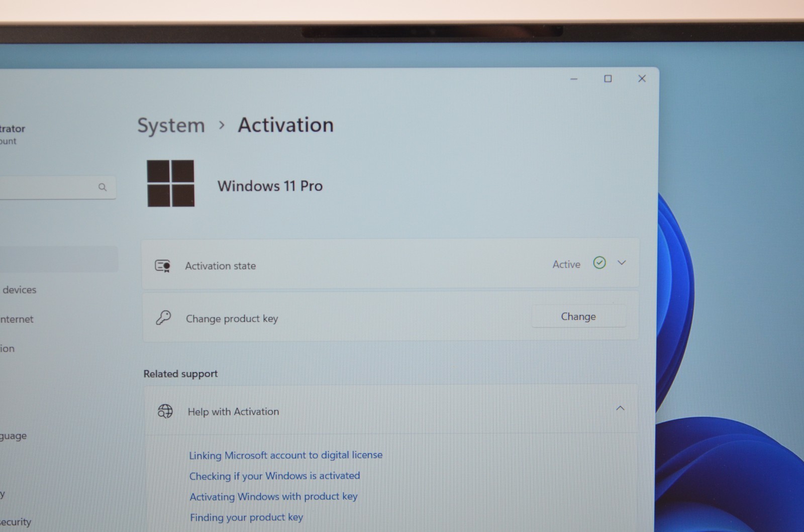804x532 pixels.
Task: Click the green Active checkmark icon
Action: [599, 263]
